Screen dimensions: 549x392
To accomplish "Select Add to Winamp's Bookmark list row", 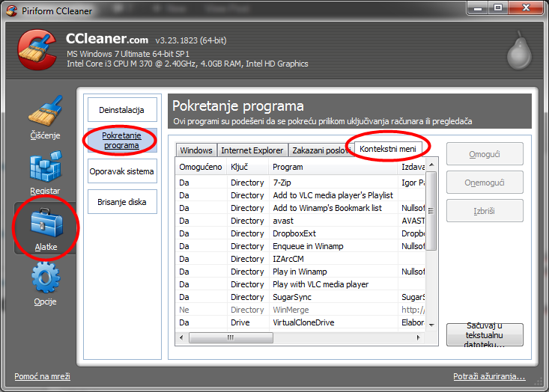I will click(x=300, y=208).
